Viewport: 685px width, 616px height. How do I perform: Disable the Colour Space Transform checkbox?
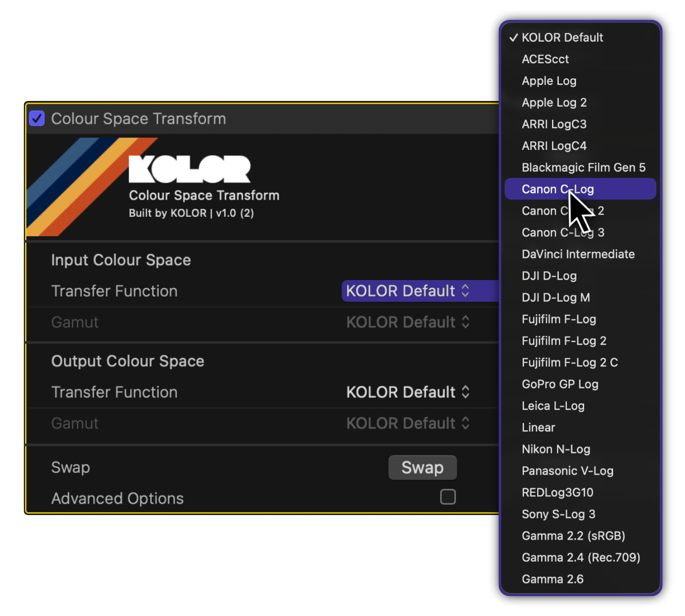pos(37,119)
